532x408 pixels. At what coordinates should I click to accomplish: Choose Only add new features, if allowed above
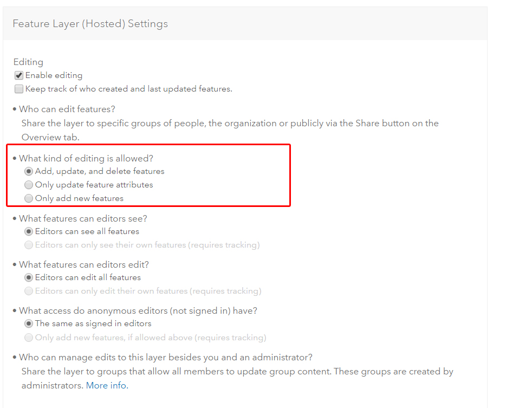pyautogui.click(x=29, y=338)
